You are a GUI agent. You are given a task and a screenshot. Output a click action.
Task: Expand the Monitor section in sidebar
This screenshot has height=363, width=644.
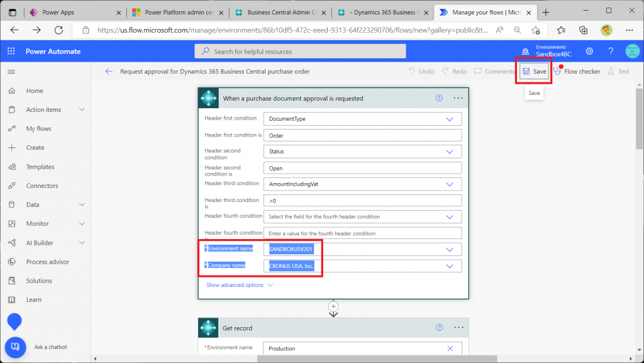82,224
